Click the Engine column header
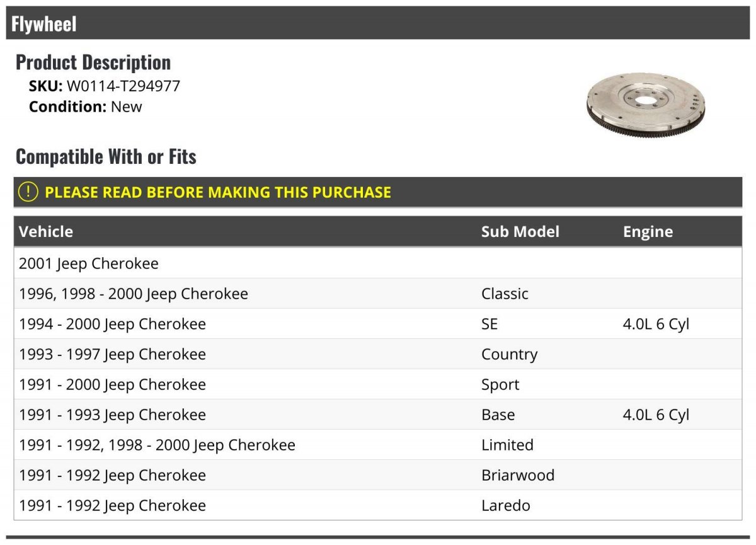 (x=648, y=231)
